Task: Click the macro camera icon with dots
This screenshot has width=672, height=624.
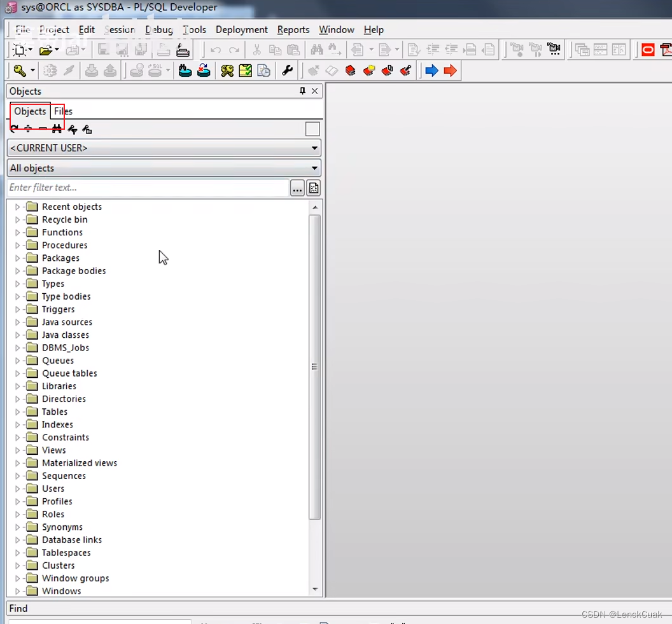Action: coord(554,50)
